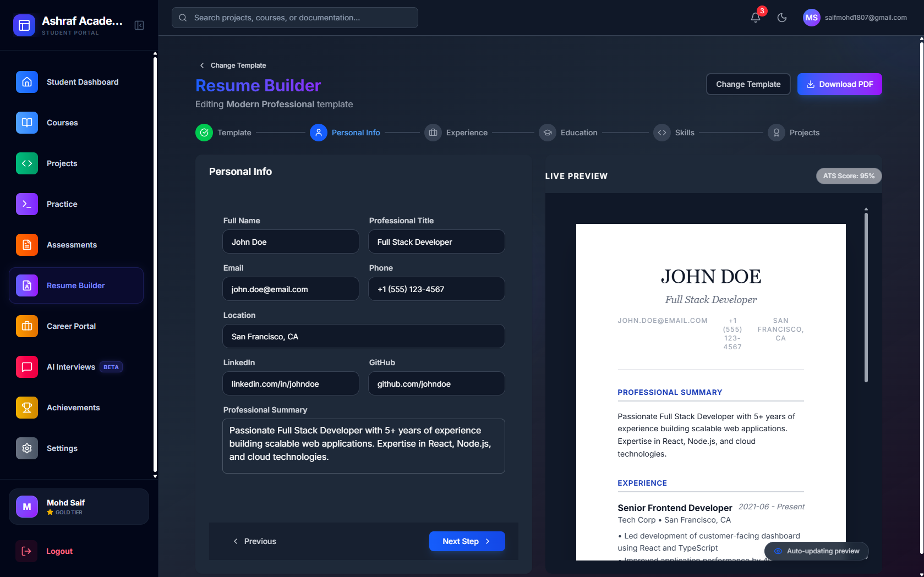Open Practice menu item
924x577 pixels.
click(76, 204)
